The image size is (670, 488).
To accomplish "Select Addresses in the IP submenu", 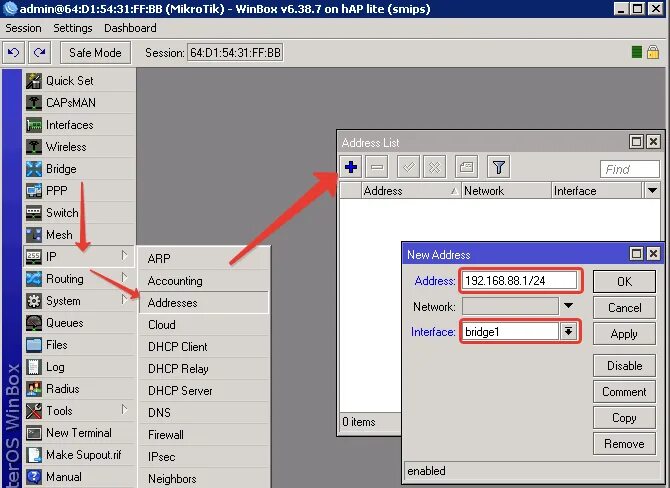I will 204,303.
